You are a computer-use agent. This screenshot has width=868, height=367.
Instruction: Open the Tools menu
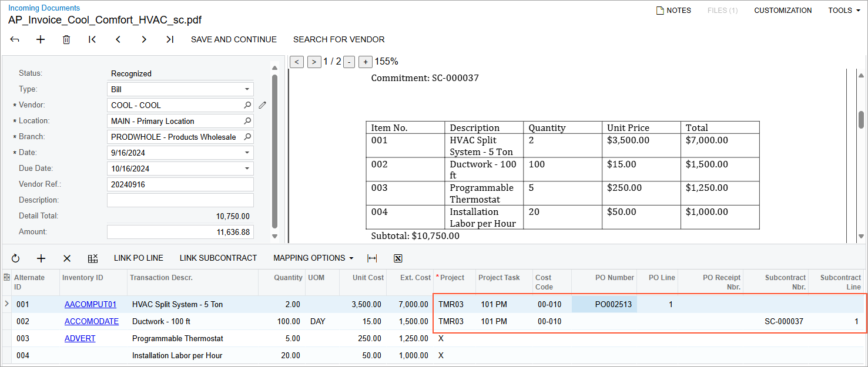844,11
